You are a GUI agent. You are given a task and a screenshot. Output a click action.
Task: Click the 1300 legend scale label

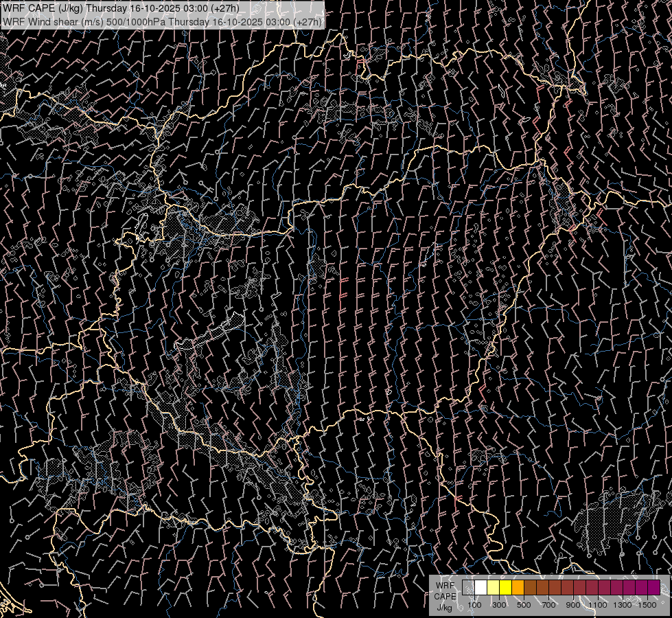point(623,605)
